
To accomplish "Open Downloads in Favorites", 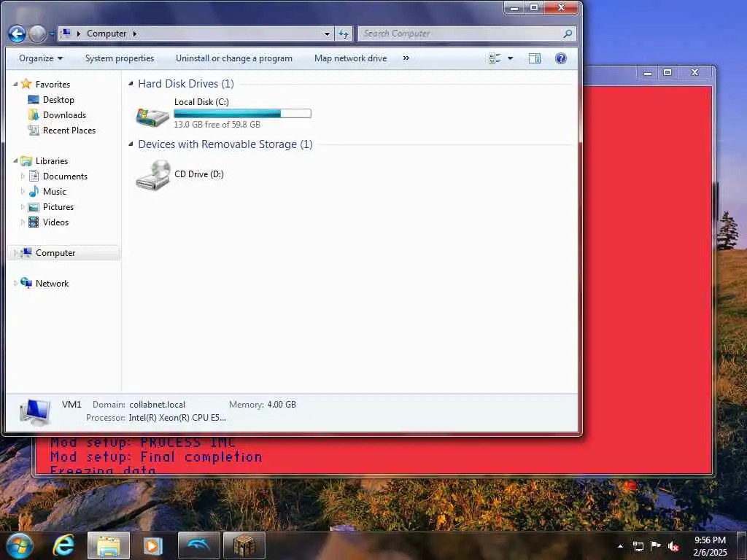I will (64, 114).
